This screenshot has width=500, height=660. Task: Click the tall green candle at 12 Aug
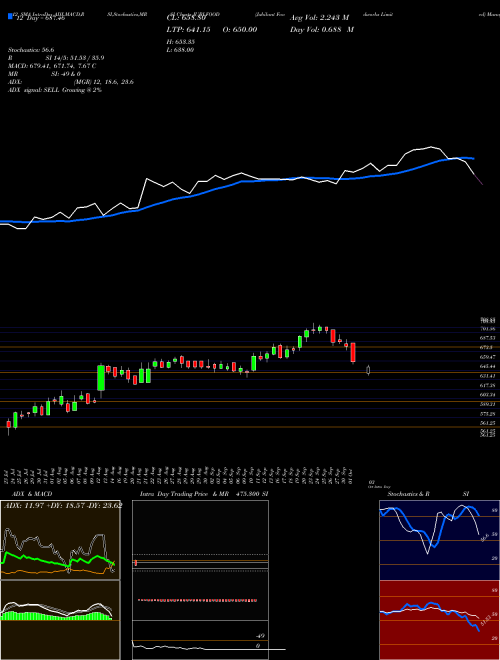[x=101, y=378]
